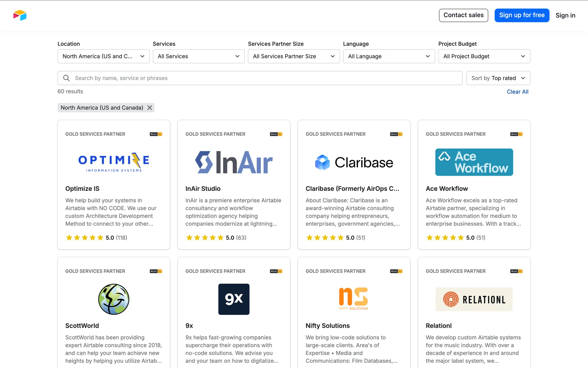Image resolution: width=588 pixels, height=368 pixels.
Task: Click the search magnifier icon
Action: pyautogui.click(x=66, y=78)
